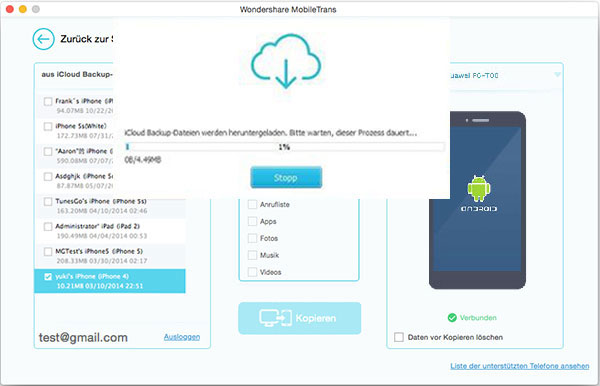Click the Verbunden status text
The image size is (600, 386).
478,318
